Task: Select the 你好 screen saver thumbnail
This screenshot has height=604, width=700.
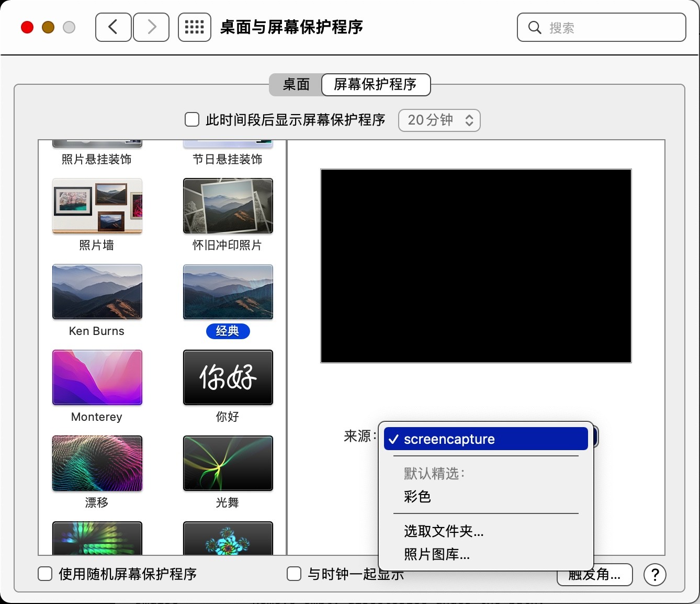Action: coord(228,377)
